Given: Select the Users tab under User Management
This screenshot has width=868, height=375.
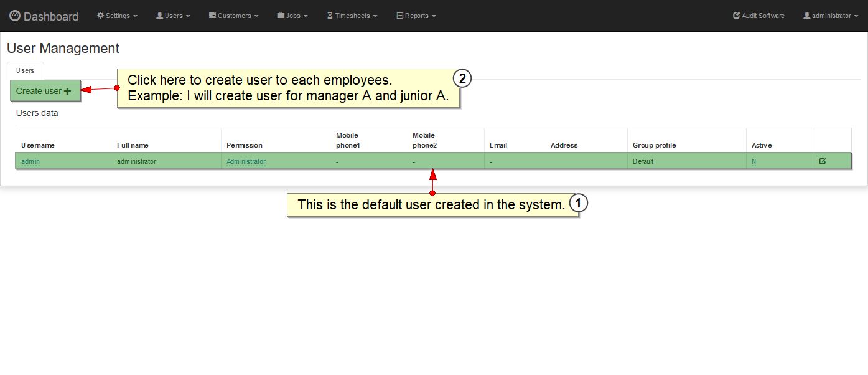Looking at the screenshot, I should coord(26,70).
